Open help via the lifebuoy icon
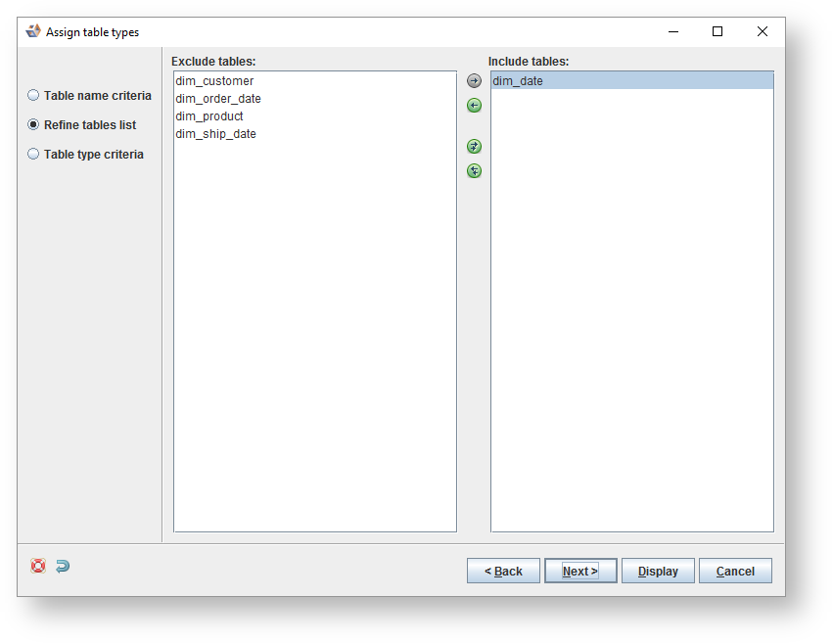 (37, 566)
